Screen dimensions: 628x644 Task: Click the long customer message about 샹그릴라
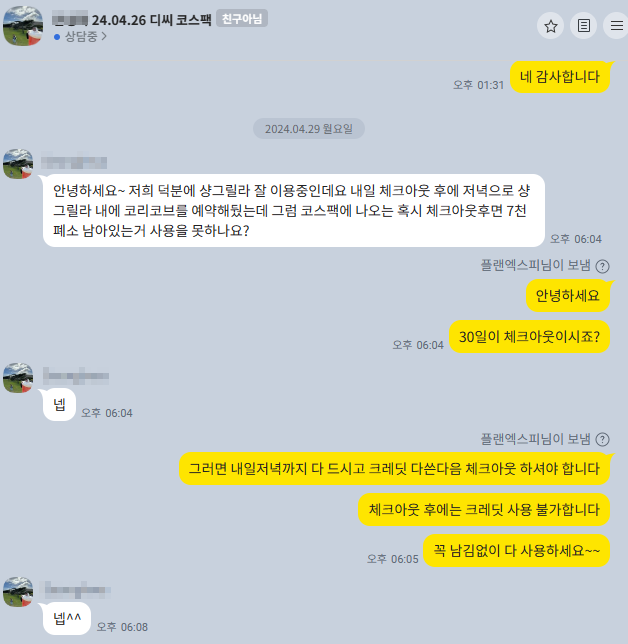click(294, 210)
